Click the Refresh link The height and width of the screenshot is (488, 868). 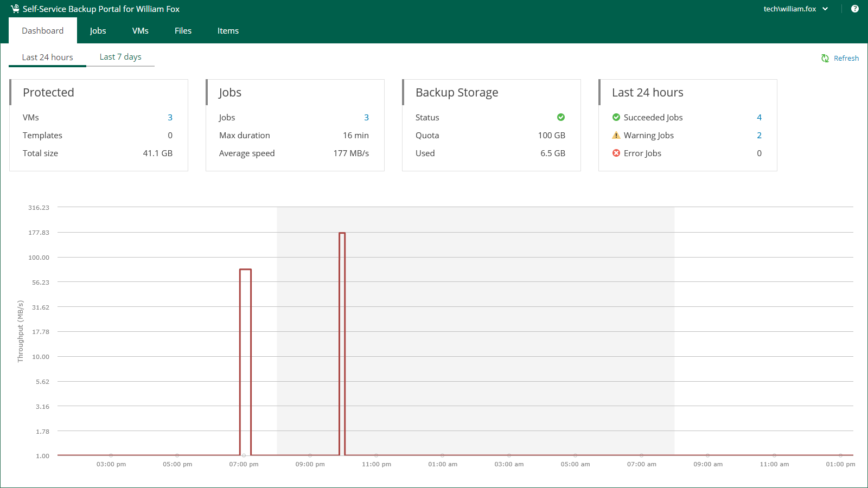tap(846, 58)
